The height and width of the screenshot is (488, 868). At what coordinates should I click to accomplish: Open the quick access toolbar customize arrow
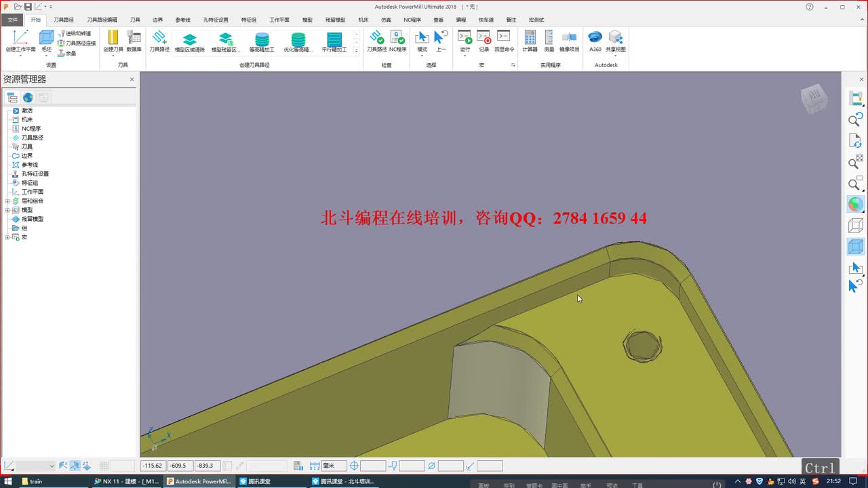click(x=51, y=7)
